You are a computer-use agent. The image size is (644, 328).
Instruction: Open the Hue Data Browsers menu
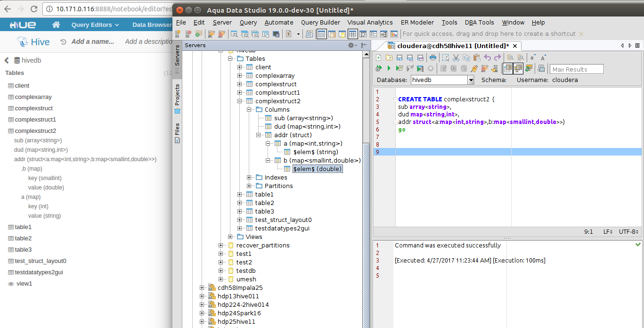click(x=152, y=25)
